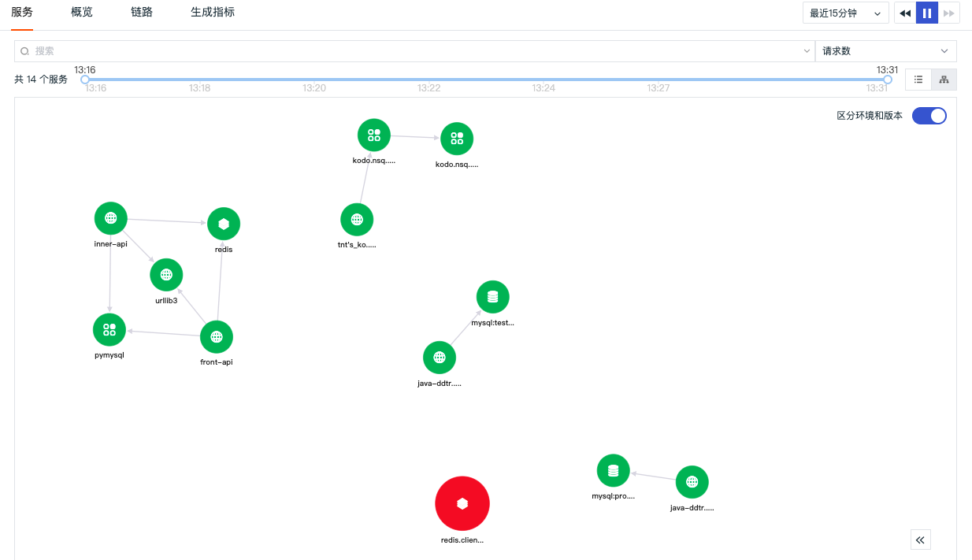
Task: Click the 13:16 timeline start handle
Action: 85,80
